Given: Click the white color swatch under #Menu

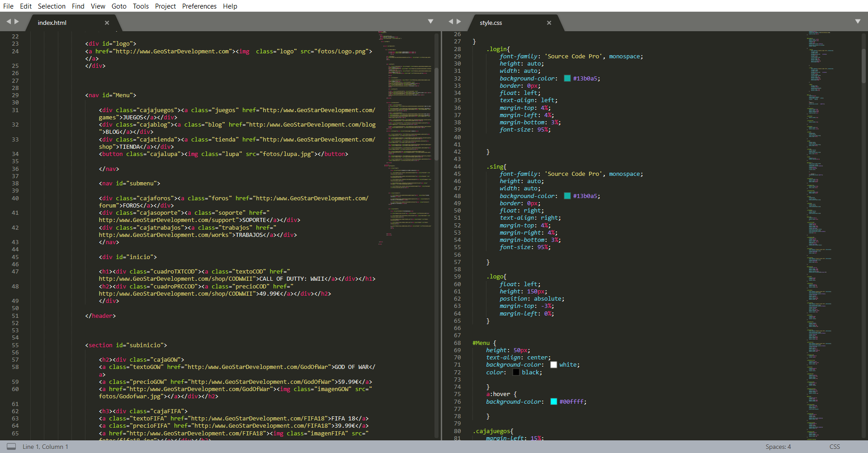Looking at the screenshot, I should tap(553, 365).
